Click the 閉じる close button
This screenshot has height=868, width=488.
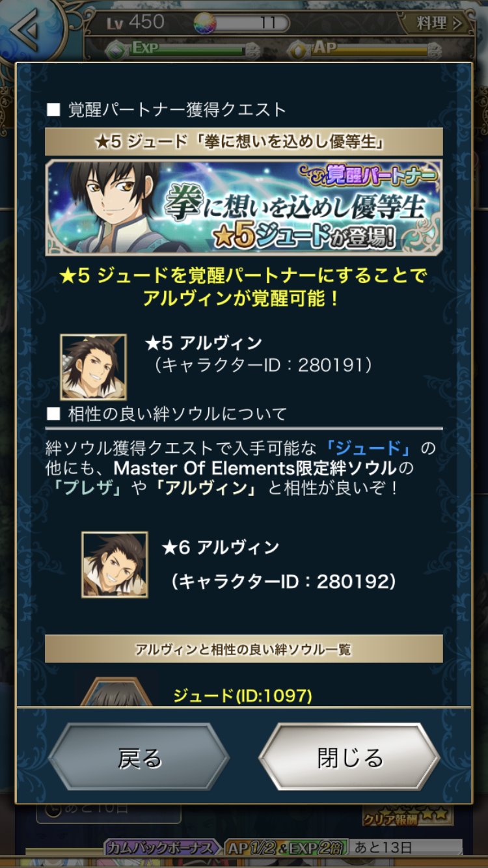(349, 757)
